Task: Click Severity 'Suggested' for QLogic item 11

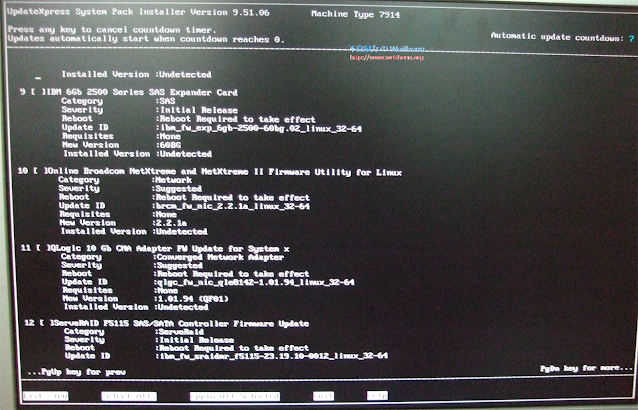Action: [x=180, y=266]
